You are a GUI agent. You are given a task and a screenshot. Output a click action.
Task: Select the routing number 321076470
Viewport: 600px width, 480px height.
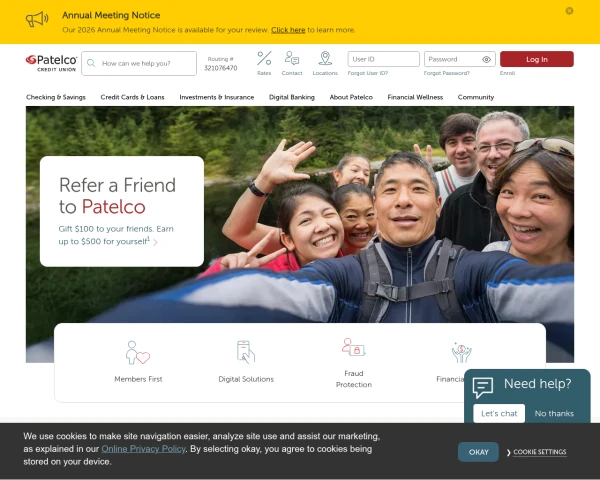220,68
